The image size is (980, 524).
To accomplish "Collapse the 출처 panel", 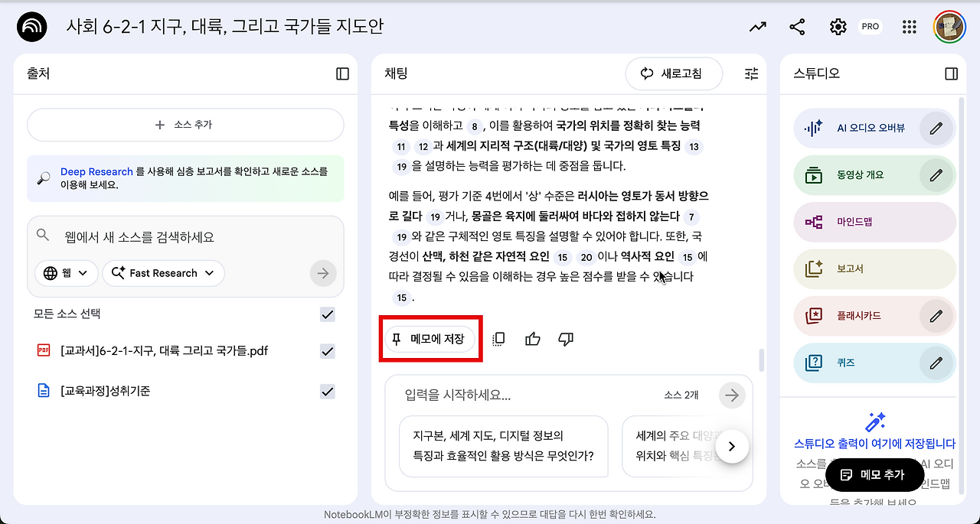I will pos(342,73).
